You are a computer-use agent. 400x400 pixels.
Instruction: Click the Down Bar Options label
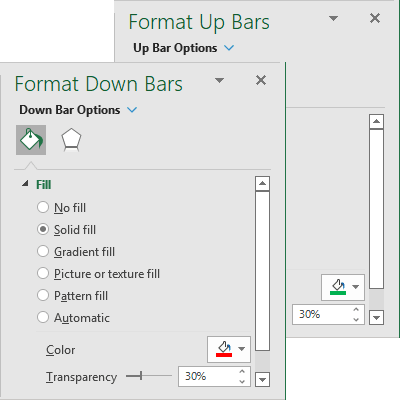[x=70, y=110]
